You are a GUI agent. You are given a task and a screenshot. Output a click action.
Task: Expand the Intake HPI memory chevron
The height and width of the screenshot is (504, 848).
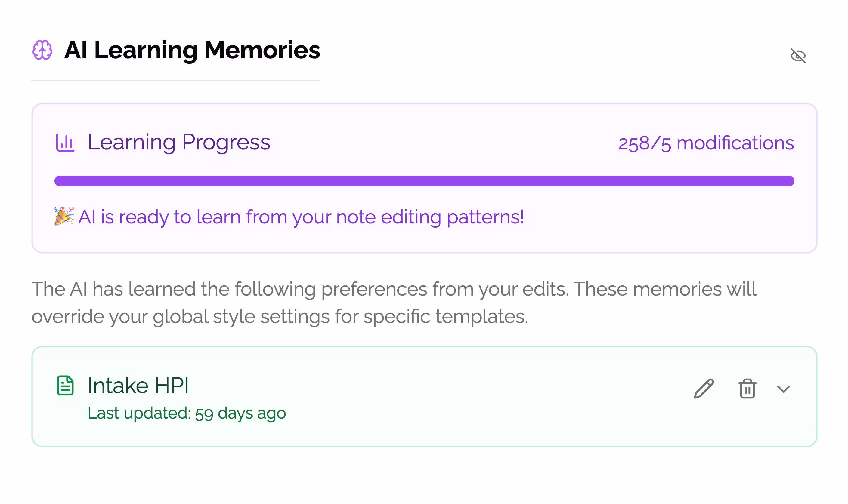coord(783,389)
